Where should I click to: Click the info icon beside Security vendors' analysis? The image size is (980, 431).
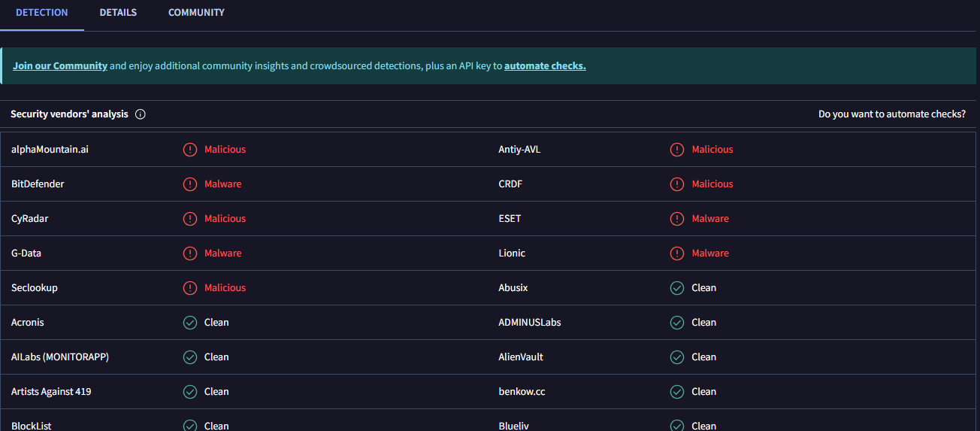tap(140, 114)
